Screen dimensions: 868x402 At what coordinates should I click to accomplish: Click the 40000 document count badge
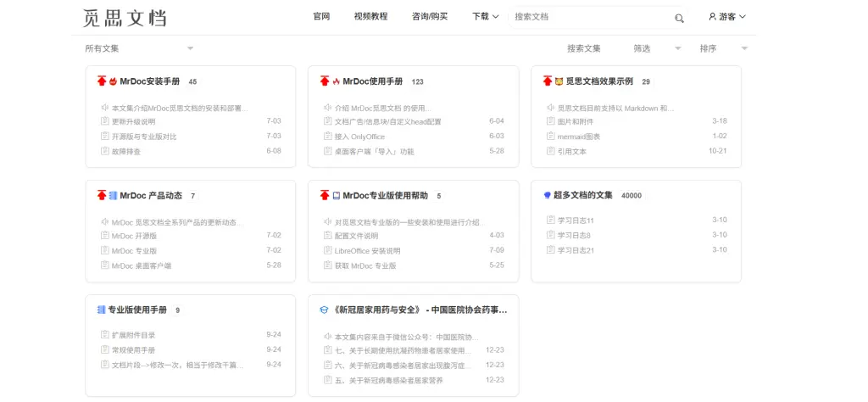click(x=632, y=195)
